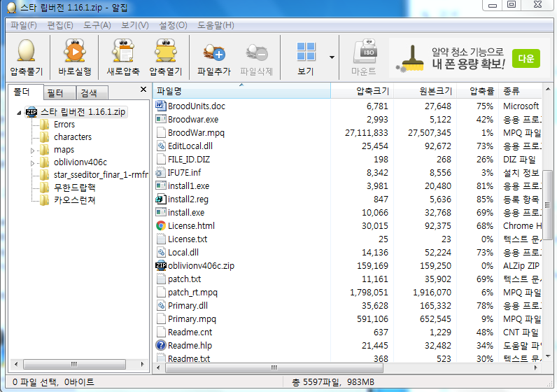Open the 보기(V) menu
557x392 pixels.
point(134,26)
